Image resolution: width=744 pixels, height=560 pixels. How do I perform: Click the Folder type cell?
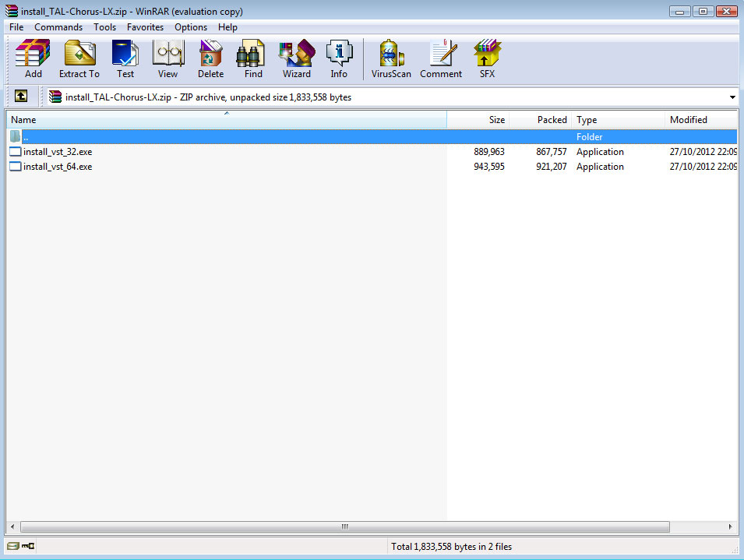click(589, 136)
